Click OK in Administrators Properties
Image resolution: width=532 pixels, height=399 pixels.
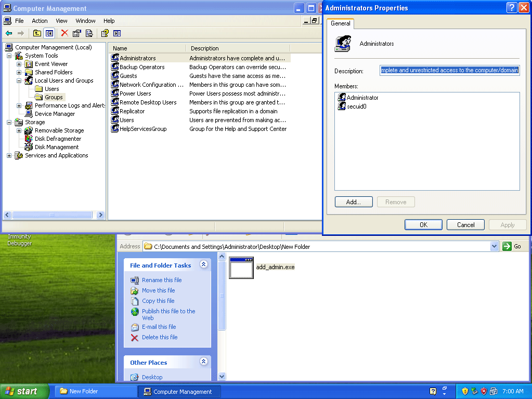[x=423, y=225]
